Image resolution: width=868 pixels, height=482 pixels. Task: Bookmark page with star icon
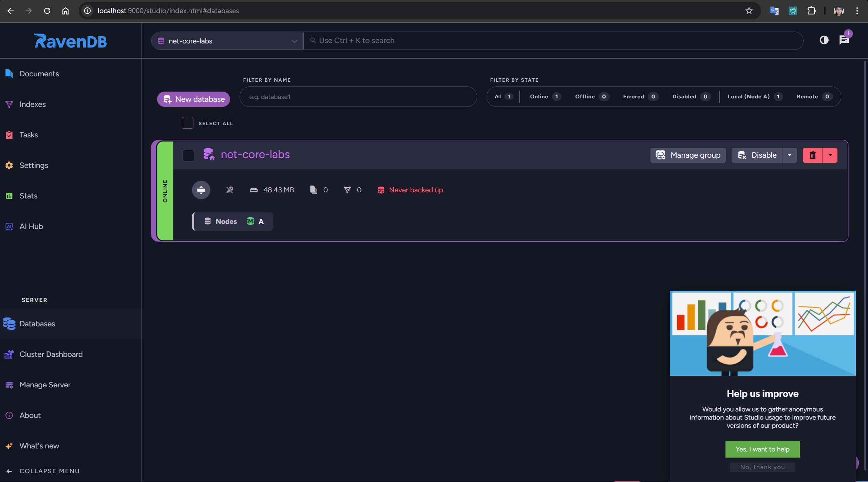click(x=749, y=11)
